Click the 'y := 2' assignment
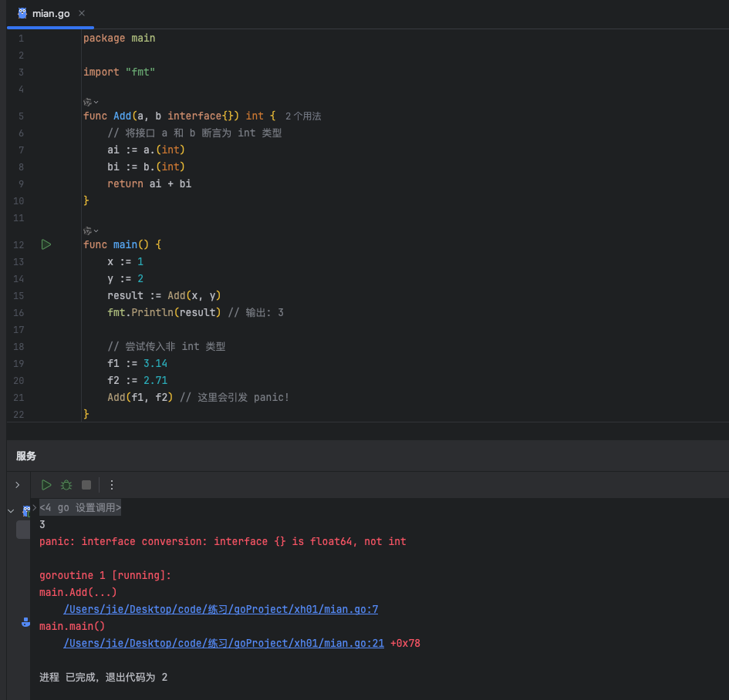Screen dimensions: 729x700 click(125, 279)
